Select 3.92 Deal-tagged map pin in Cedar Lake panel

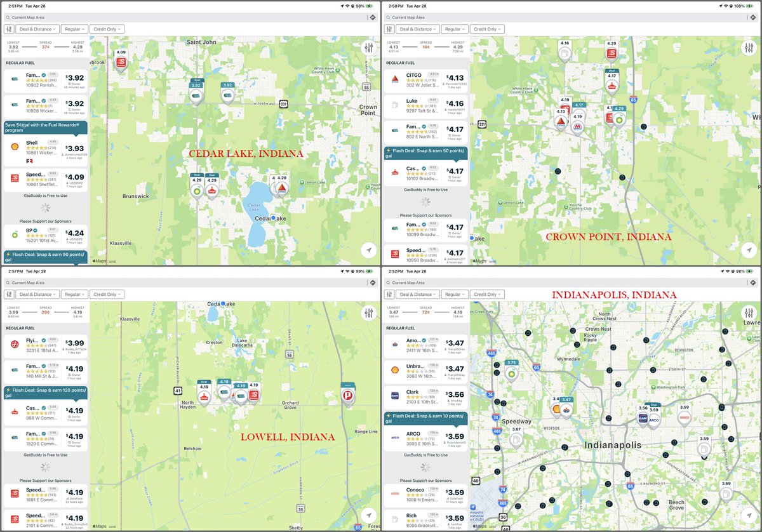pos(196,92)
